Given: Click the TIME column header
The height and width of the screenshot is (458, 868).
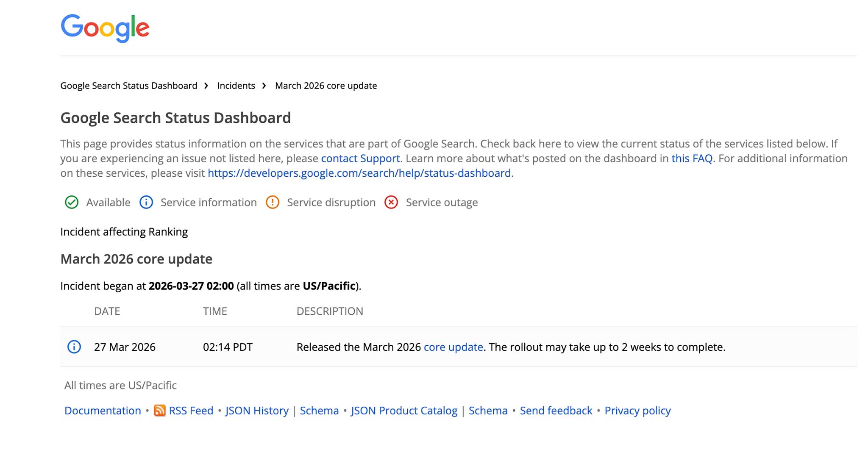Looking at the screenshot, I should click(x=215, y=311).
